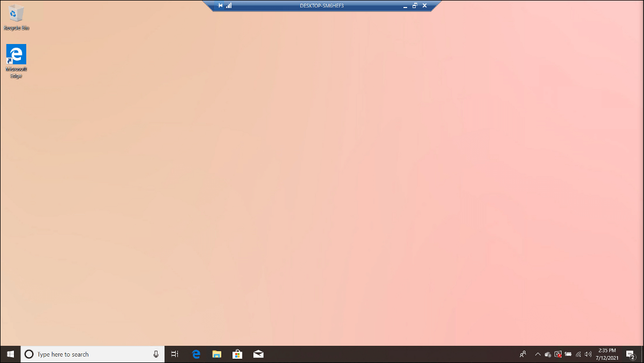The image size is (644, 363).
Task: Open File Explorer from the taskbar
Action: [216, 354]
